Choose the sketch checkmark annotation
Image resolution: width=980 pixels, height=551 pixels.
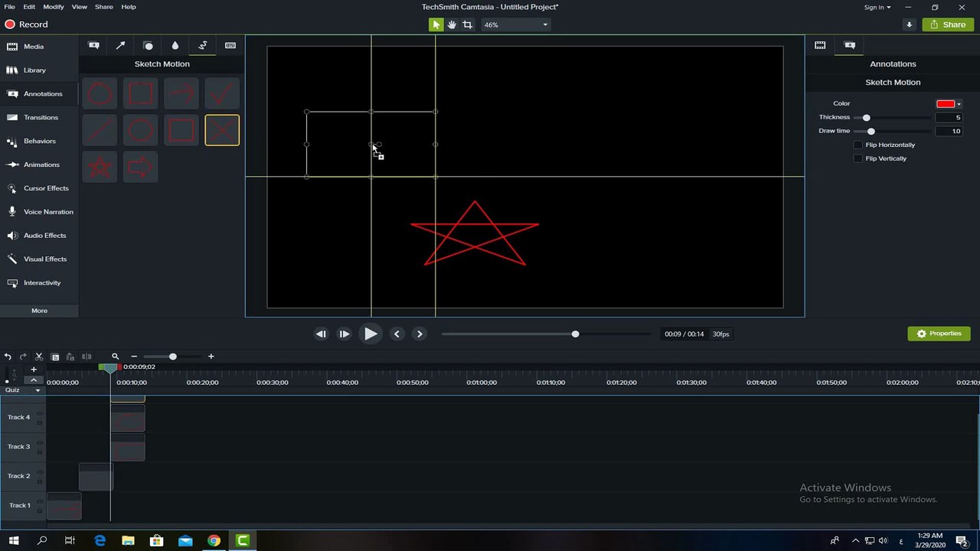222,94
